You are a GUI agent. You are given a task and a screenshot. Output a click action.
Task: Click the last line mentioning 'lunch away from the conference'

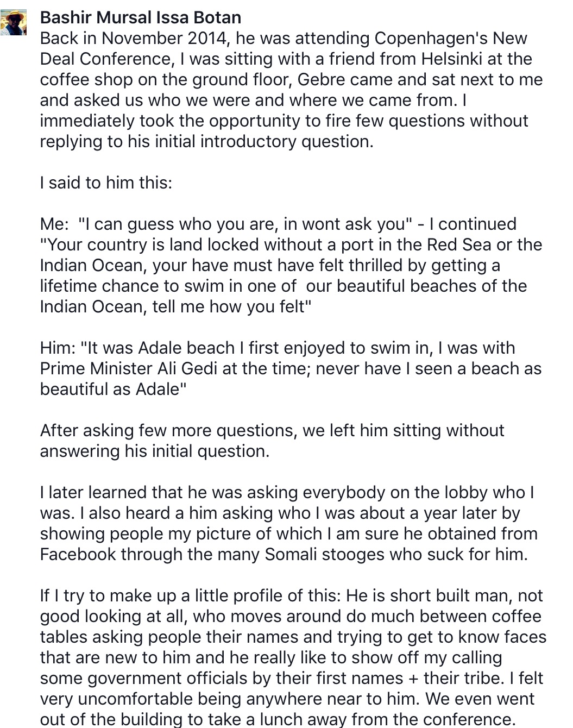coord(278,719)
